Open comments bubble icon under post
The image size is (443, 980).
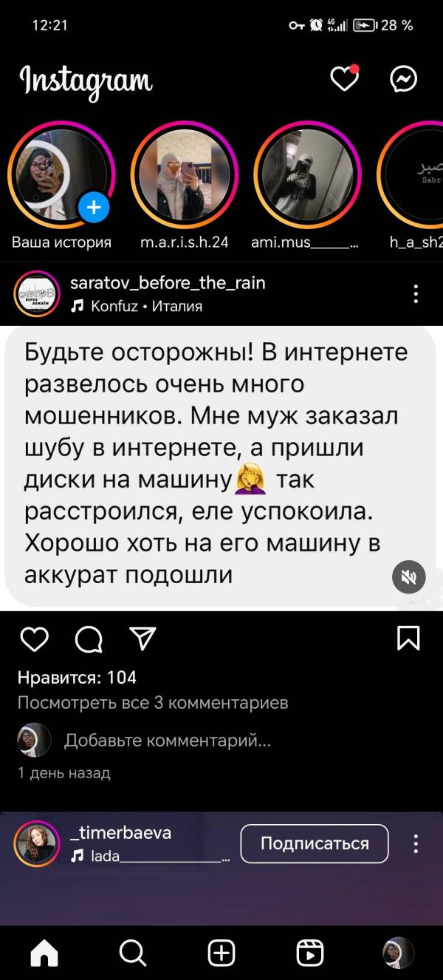click(89, 639)
